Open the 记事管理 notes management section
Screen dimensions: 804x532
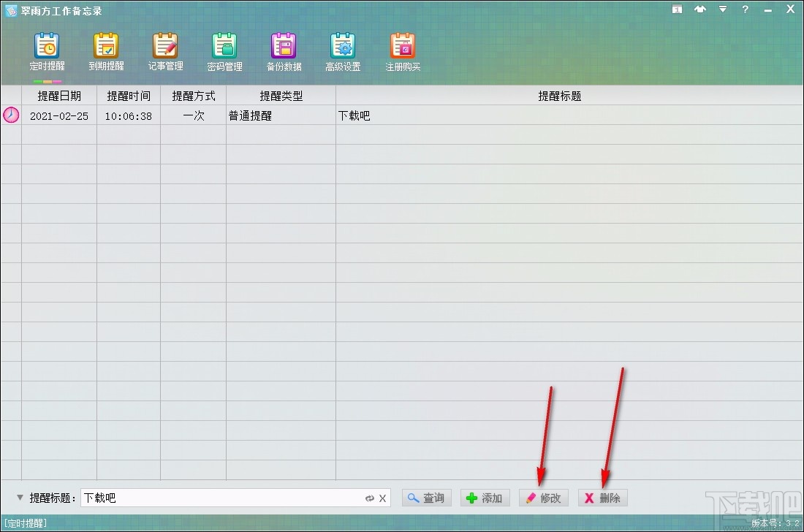pos(166,52)
